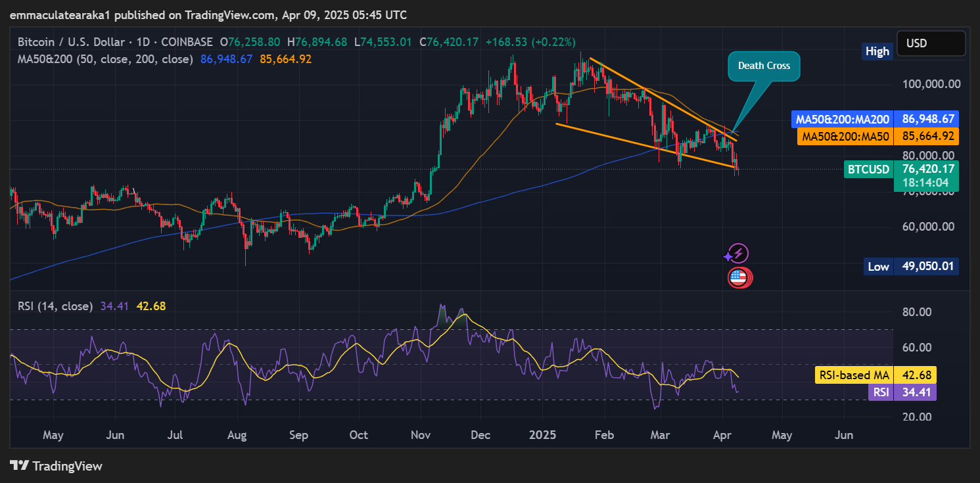980x483 pixels.
Task: Click 2025 on the time axis
Action: [543, 435]
